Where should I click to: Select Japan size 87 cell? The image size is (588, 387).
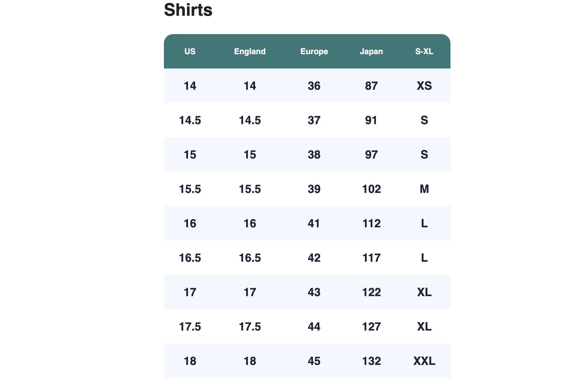tap(371, 86)
